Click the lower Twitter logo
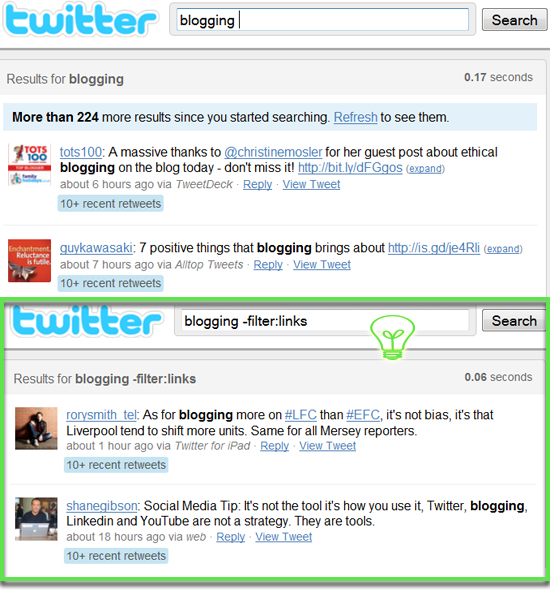The image size is (550, 594). 88,321
